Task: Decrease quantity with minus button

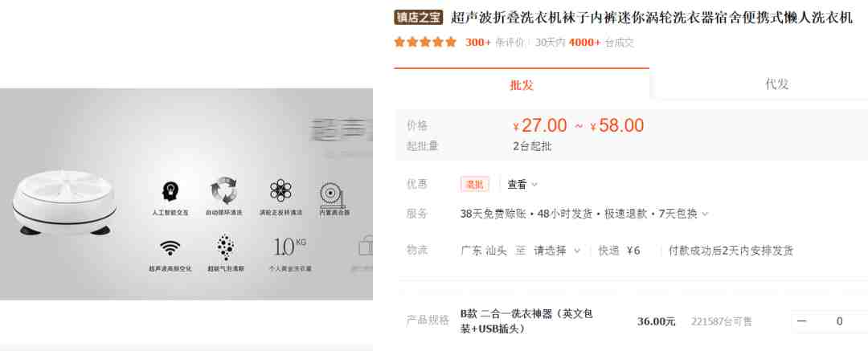Action: coord(801,321)
